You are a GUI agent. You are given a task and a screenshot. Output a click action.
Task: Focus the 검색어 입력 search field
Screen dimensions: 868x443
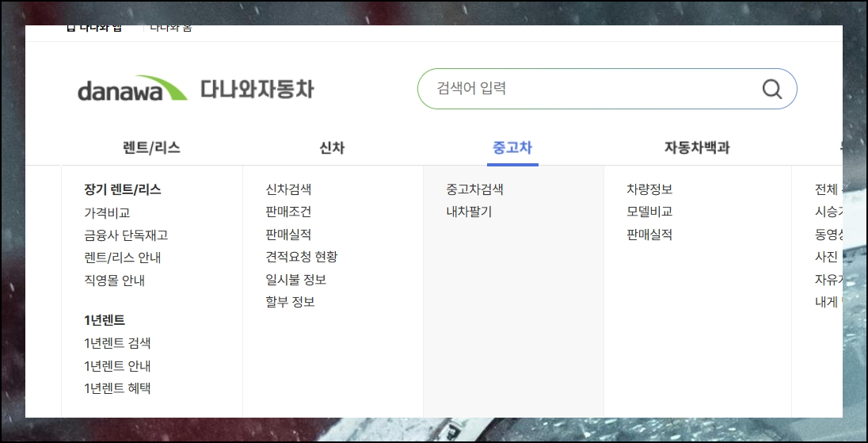click(x=607, y=89)
